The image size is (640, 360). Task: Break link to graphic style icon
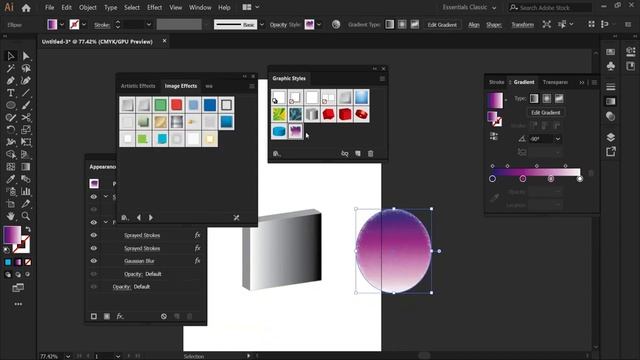[344, 153]
